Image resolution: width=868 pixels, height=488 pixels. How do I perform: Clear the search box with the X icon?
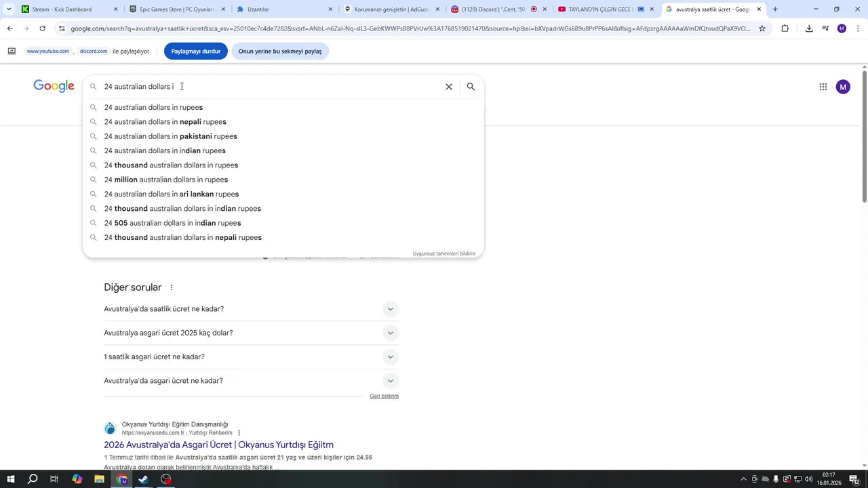(448, 87)
